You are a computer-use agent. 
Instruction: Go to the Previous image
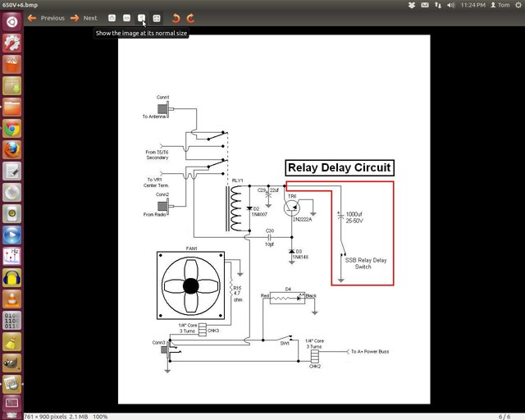tap(46, 17)
